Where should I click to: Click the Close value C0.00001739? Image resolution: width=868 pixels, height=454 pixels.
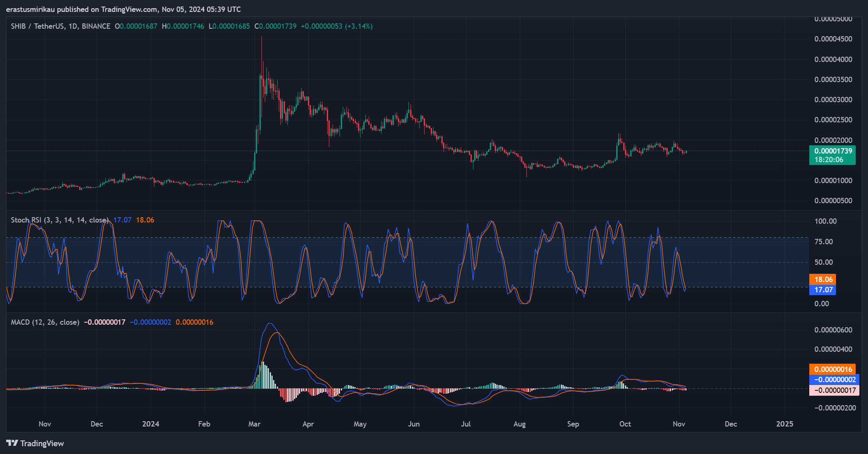(276, 26)
